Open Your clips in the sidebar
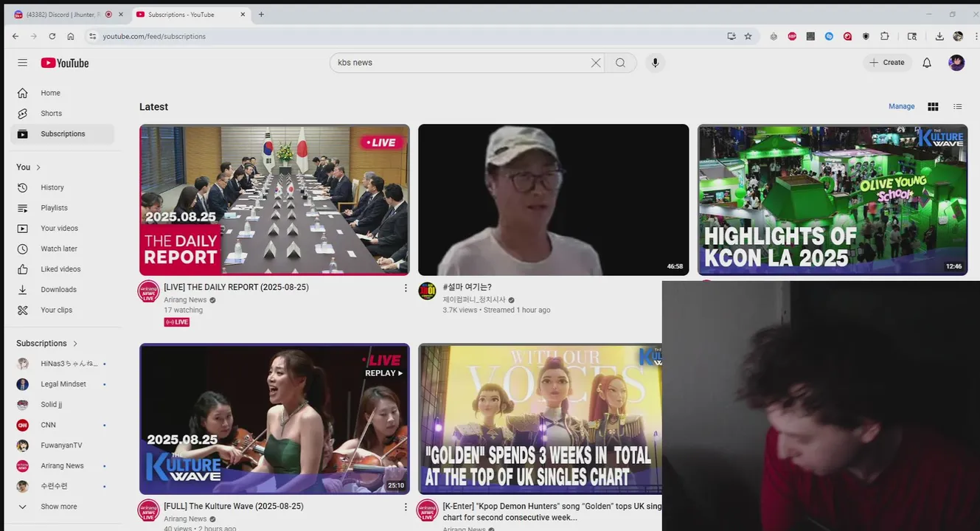 pos(63,310)
